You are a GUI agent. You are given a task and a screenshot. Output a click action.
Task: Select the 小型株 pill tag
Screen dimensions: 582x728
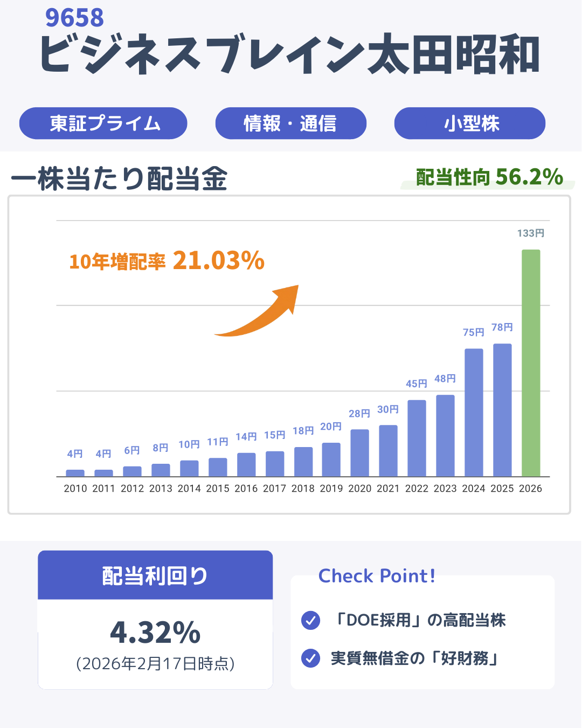470,123
